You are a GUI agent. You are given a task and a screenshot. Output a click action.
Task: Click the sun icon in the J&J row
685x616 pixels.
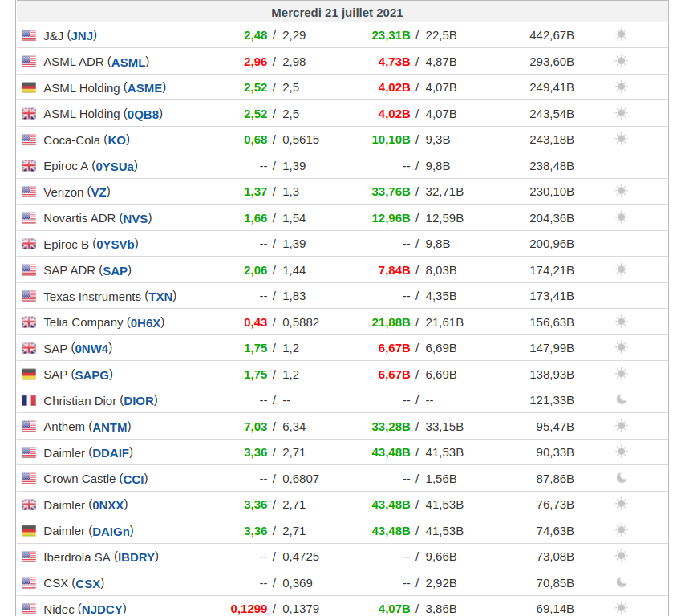[621, 34]
